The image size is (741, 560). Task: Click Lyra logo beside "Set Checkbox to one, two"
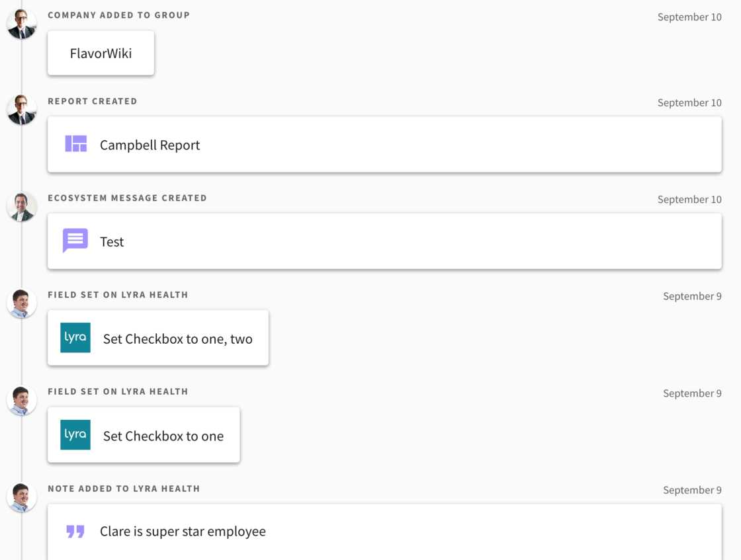point(75,338)
